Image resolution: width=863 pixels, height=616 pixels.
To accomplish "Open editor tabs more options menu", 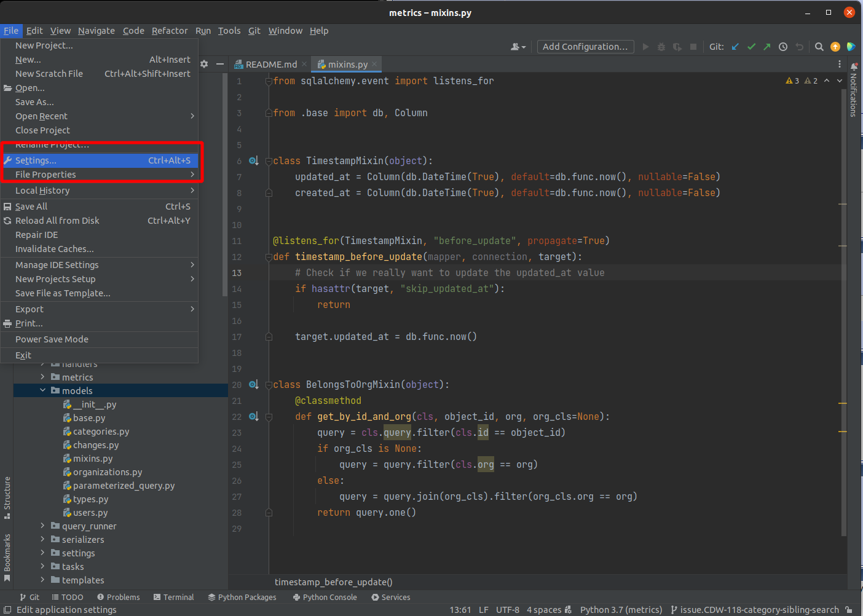I will 840,64.
